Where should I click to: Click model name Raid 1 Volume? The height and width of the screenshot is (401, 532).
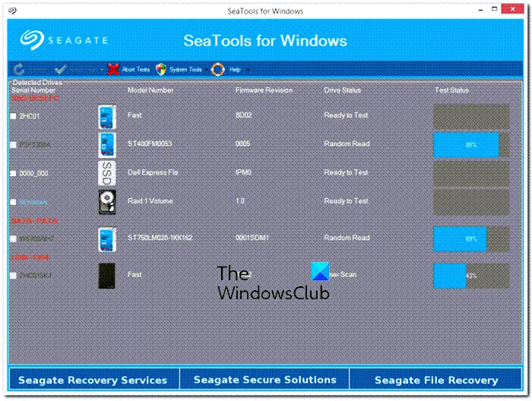pyautogui.click(x=150, y=201)
